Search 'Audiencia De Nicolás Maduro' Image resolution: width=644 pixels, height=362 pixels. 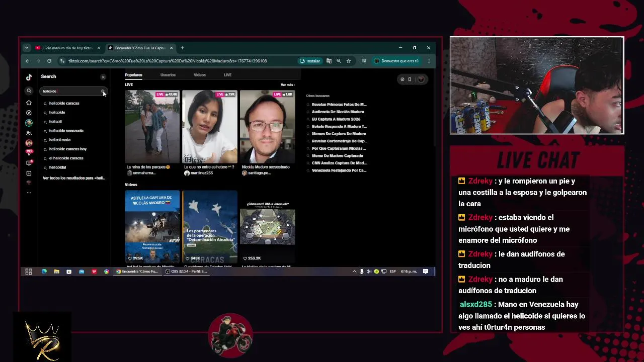tap(338, 112)
